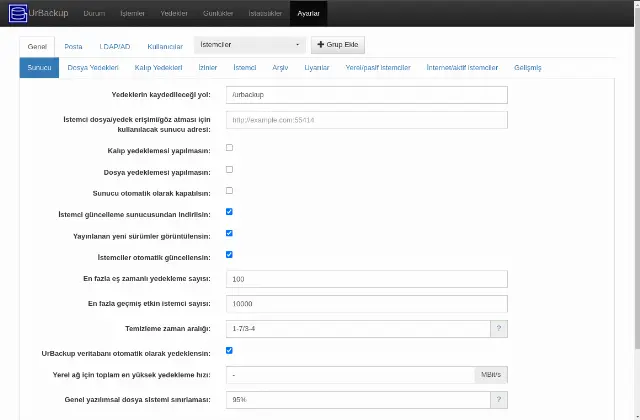The height and width of the screenshot is (420, 640).
Task: Click the page vertical scrollbar
Action: coord(637,176)
